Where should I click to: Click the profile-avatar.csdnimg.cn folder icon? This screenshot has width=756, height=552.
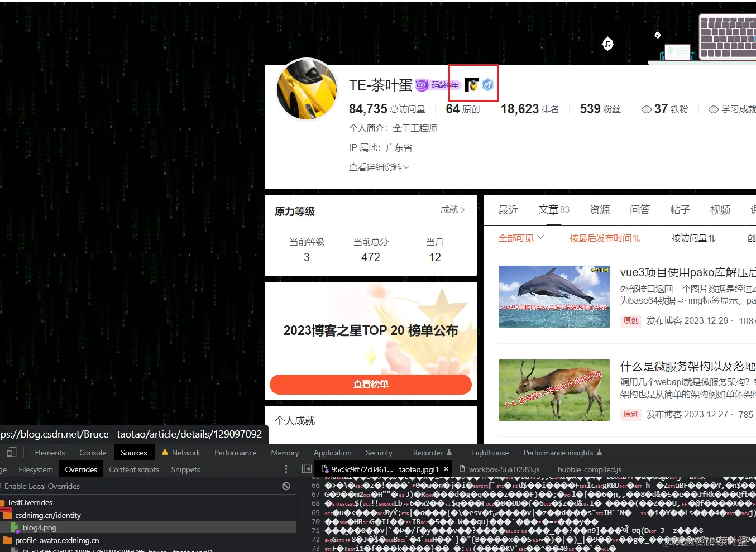[8, 540]
